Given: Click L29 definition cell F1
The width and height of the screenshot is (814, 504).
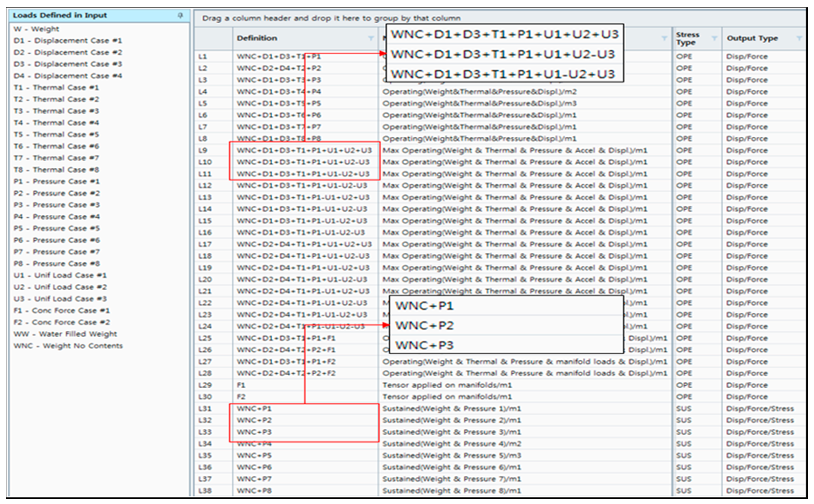Looking at the screenshot, I should 241,385.
